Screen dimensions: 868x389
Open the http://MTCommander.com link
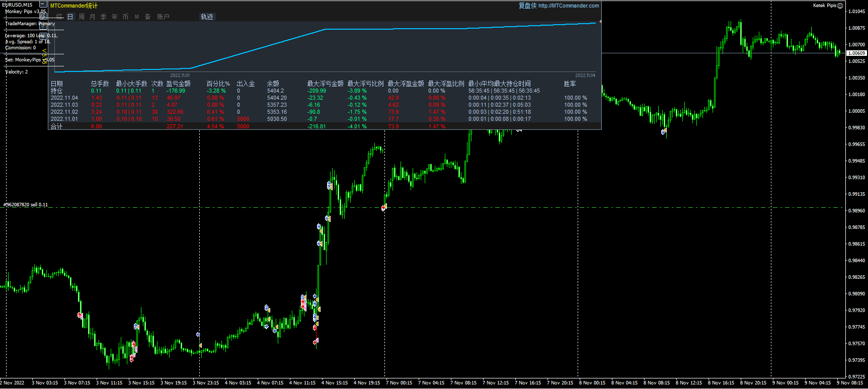pyautogui.click(x=569, y=6)
